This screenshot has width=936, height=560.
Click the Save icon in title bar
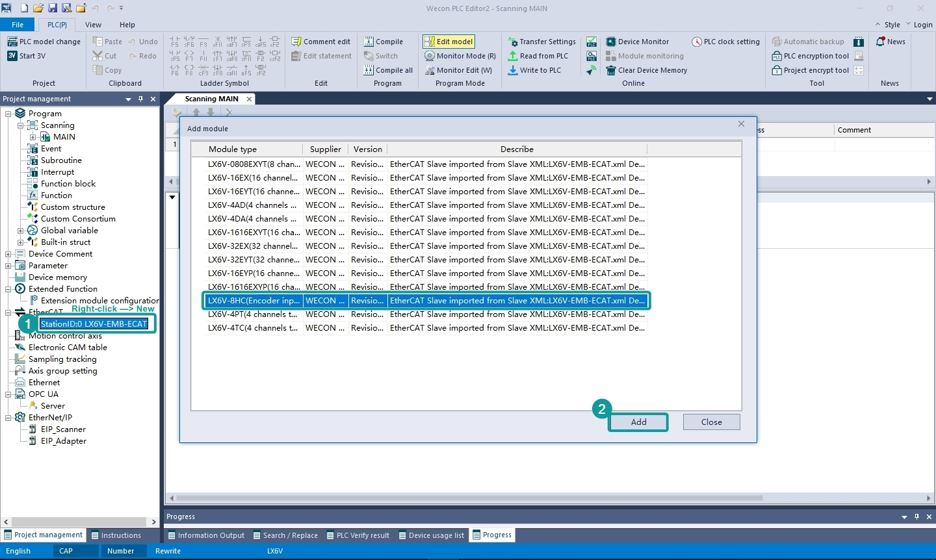click(x=52, y=8)
